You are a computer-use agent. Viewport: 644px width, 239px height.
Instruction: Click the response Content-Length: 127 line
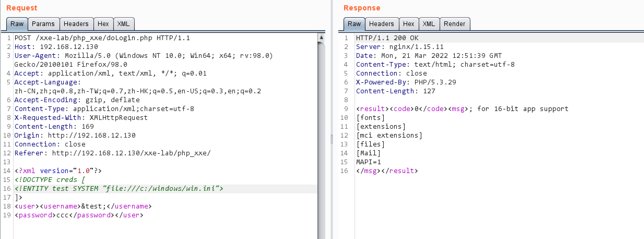[x=395, y=91]
